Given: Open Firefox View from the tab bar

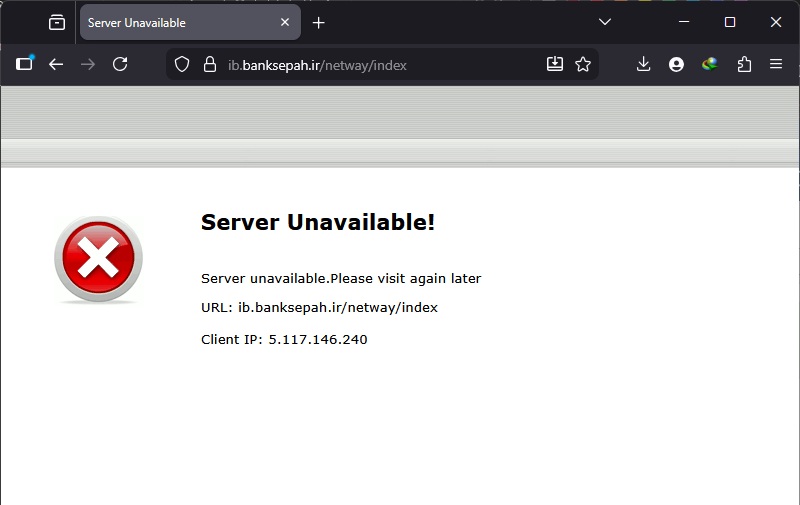Looking at the screenshot, I should (57, 22).
